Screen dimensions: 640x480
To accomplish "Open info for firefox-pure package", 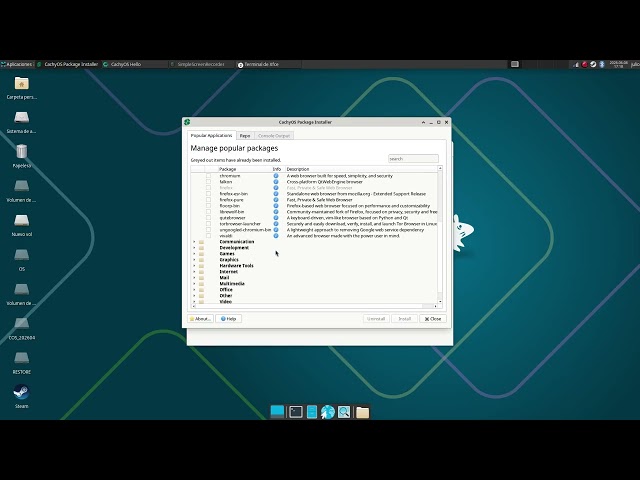I will point(276,200).
